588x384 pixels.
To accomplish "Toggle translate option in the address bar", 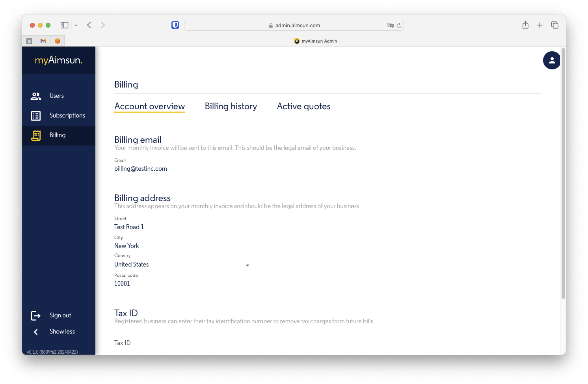I will click(391, 25).
